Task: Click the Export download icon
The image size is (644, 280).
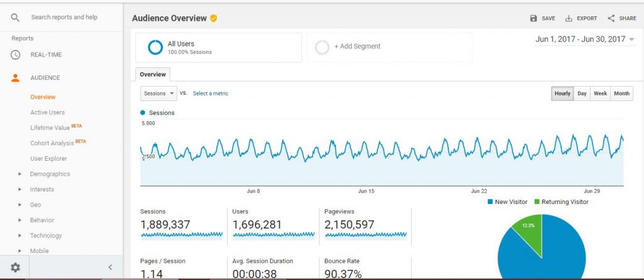Action: (x=569, y=18)
